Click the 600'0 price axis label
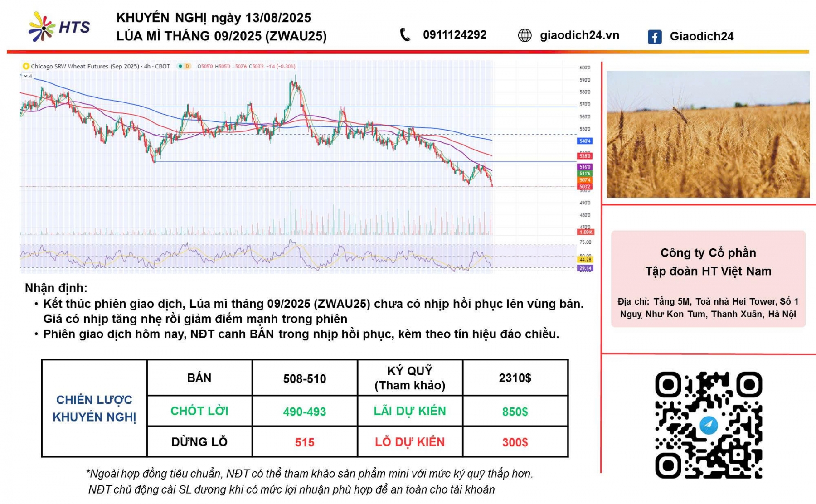The width and height of the screenshot is (816, 504). tap(585, 68)
